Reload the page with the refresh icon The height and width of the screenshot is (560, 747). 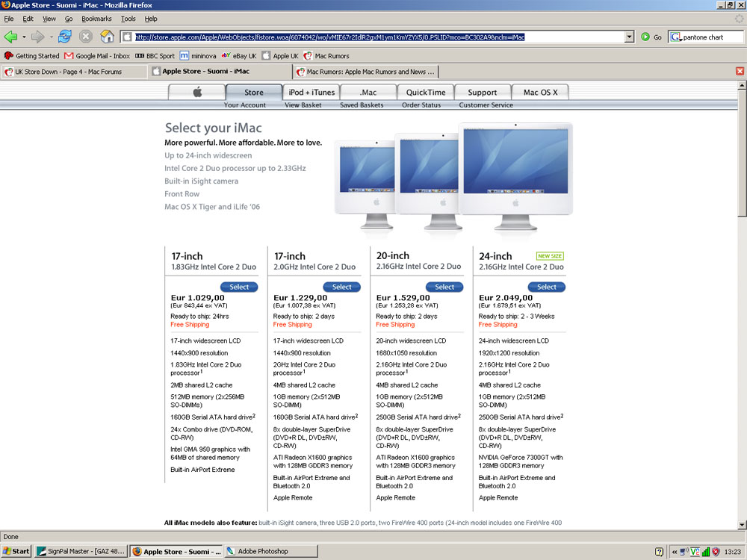65,36
